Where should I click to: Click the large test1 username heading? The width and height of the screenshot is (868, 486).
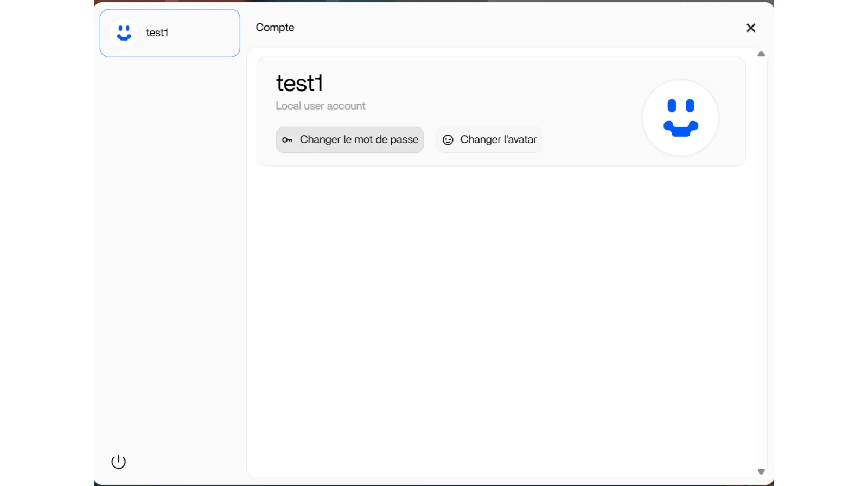pyautogui.click(x=299, y=84)
